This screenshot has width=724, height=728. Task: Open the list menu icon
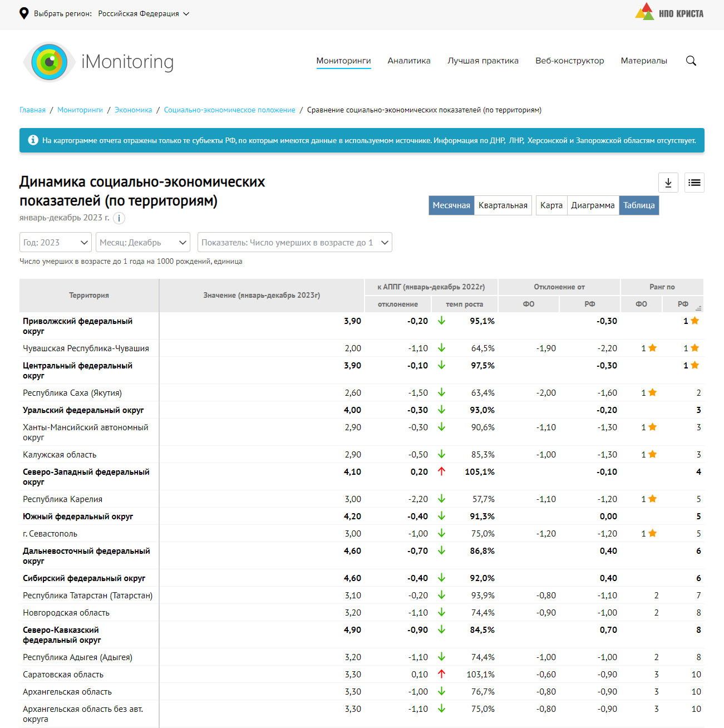(x=694, y=183)
